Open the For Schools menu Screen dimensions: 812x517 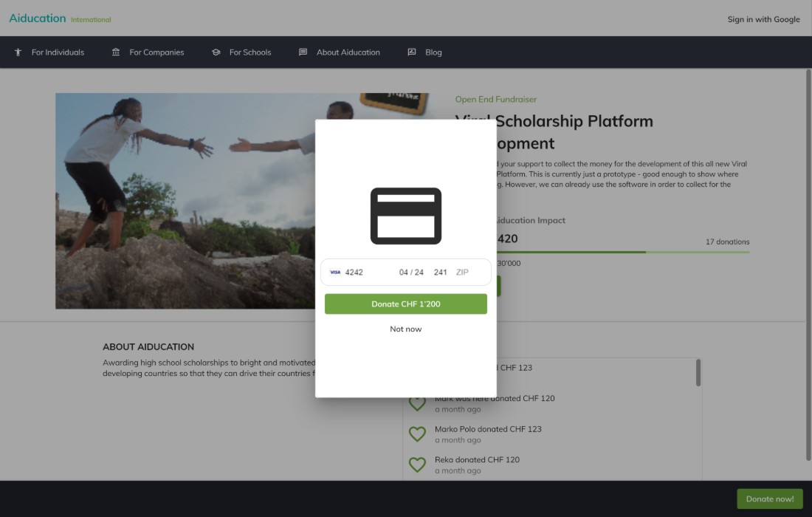click(250, 52)
